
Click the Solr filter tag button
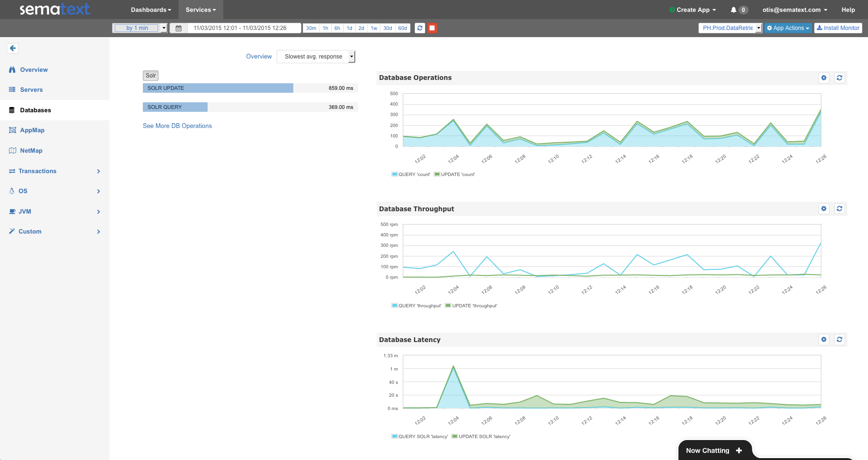point(151,76)
